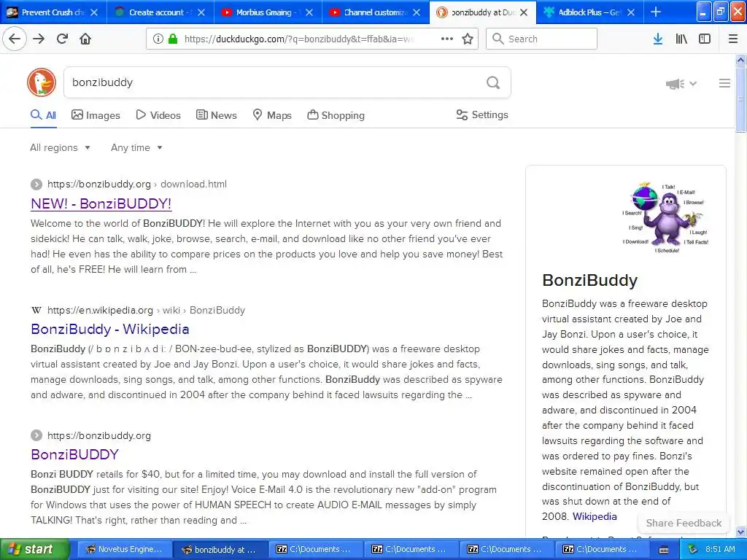Click the BonziBuddy purple gorilla image

click(x=665, y=217)
